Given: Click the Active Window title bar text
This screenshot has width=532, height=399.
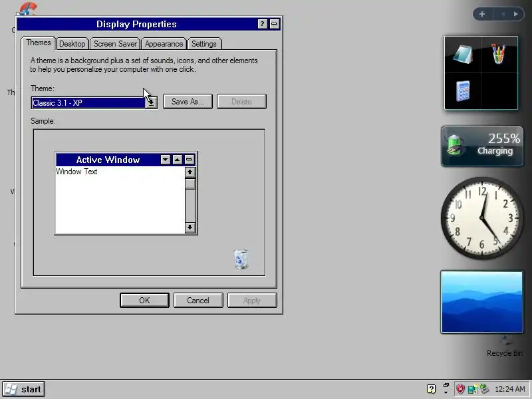Looking at the screenshot, I should [108, 160].
